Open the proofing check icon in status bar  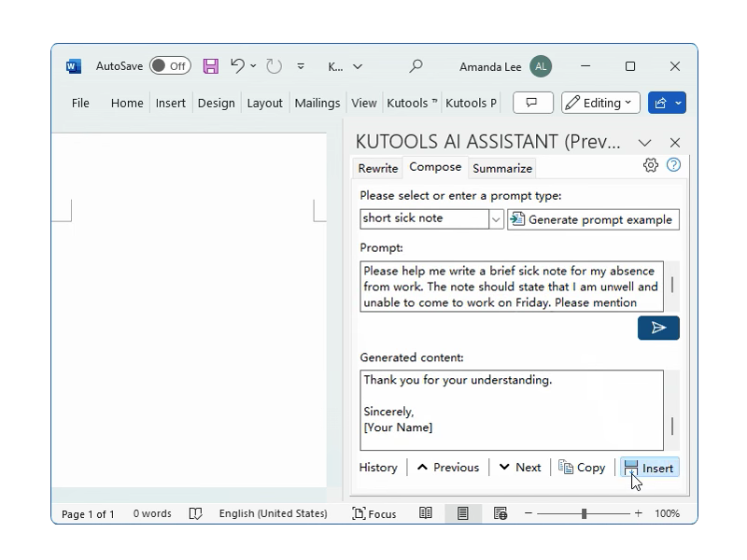tap(195, 514)
